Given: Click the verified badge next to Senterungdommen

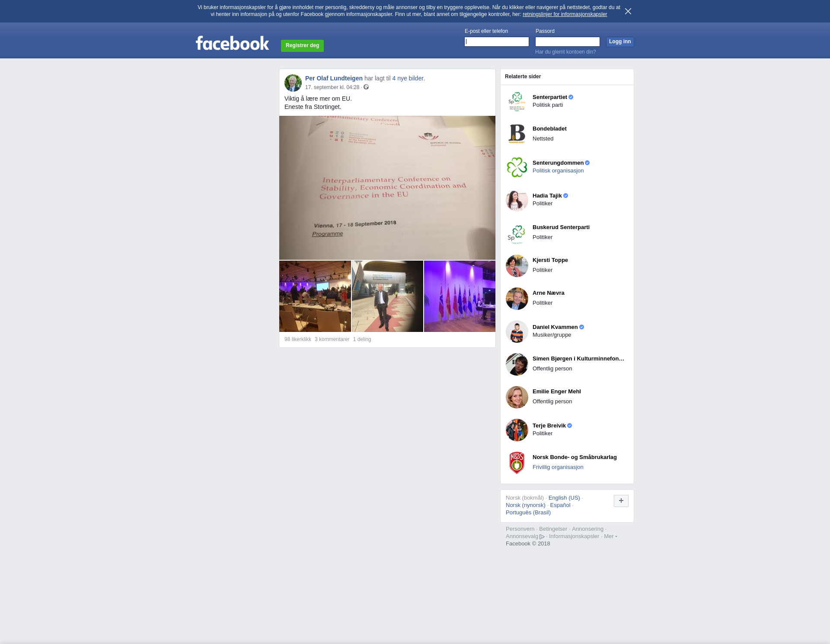Looking at the screenshot, I should [587, 163].
